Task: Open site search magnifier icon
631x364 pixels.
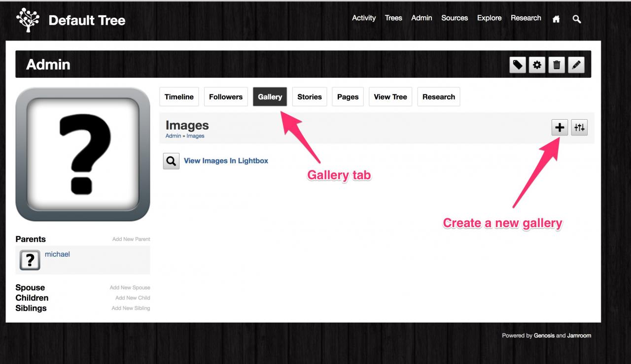Action: click(x=577, y=19)
